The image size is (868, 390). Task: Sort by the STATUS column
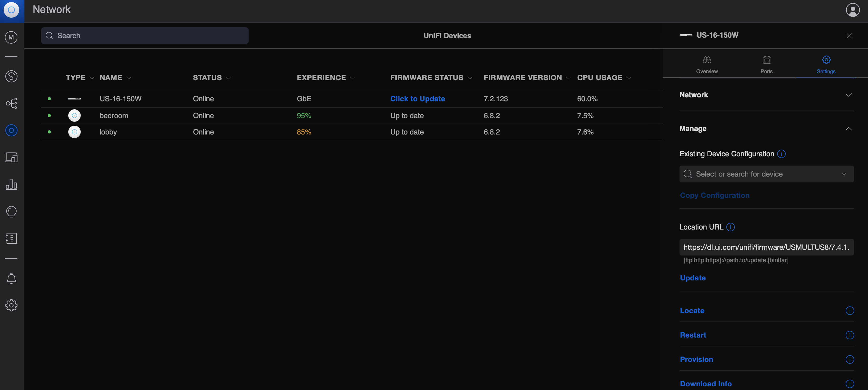pyautogui.click(x=212, y=78)
